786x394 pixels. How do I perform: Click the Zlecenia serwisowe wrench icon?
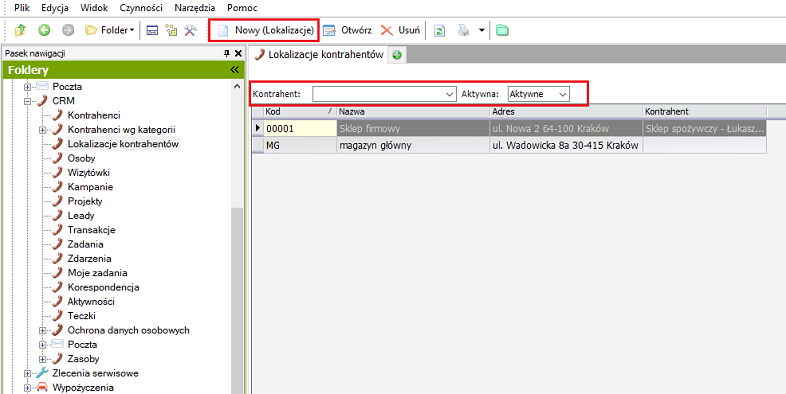pos(43,373)
